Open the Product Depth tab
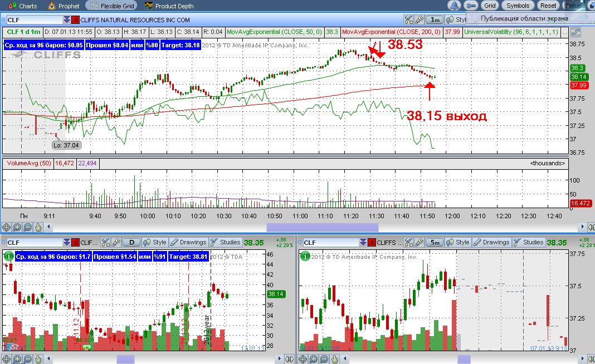 (x=169, y=6)
